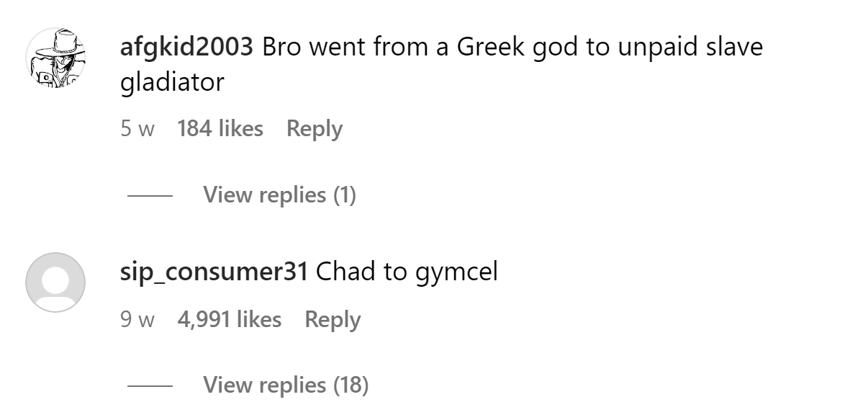The width and height of the screenshot is (868, 415).
Task: Open afgkid2003's profile picture avatar
Action: click(55, 58)
